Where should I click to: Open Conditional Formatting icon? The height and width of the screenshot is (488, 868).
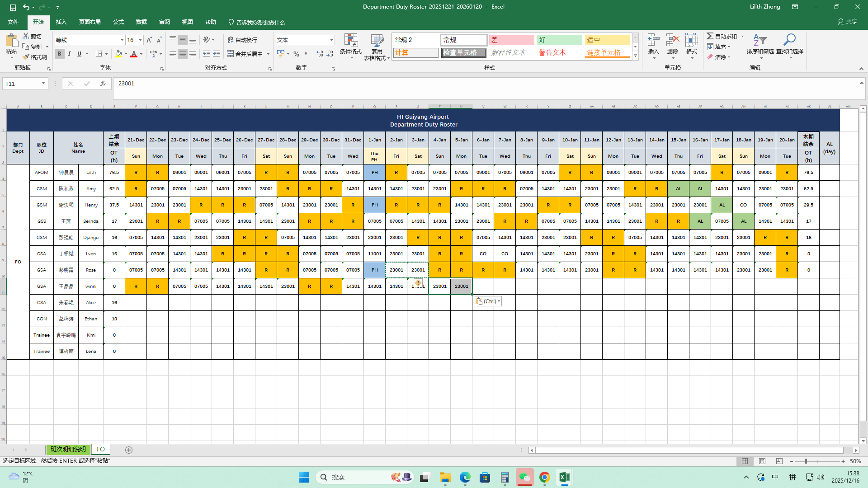pos(351,41)
